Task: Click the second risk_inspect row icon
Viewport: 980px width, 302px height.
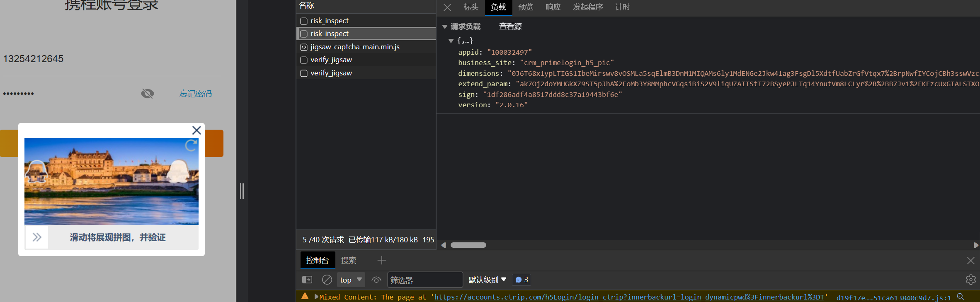Action: (x=304, y=34)
